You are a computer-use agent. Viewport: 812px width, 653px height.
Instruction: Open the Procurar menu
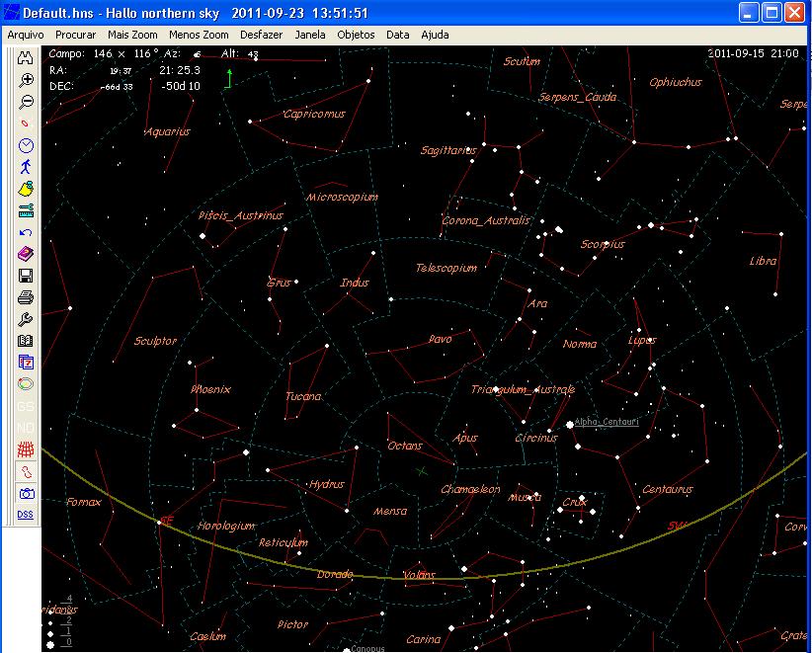point(76,35)
